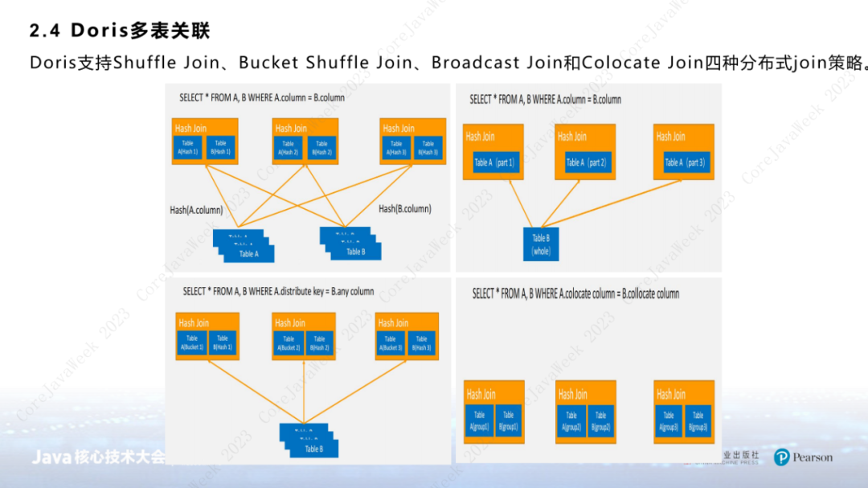
Task: Select the Table A(group1) block
Action: click(479, 420)
